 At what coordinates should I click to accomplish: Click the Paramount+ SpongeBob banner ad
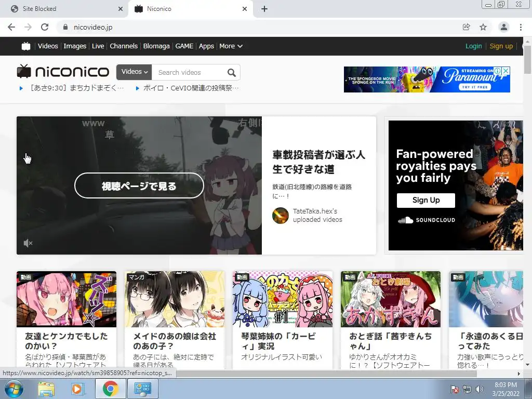[x=427, y=79]
